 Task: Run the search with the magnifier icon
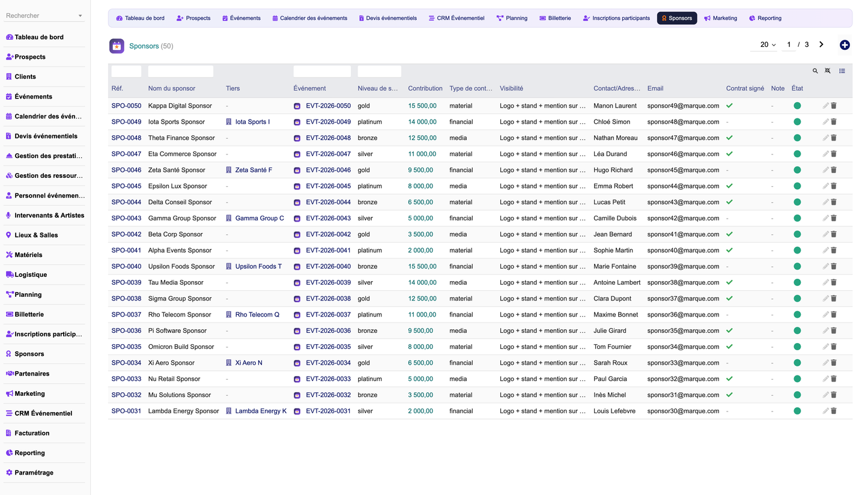(x=815, y=71)
